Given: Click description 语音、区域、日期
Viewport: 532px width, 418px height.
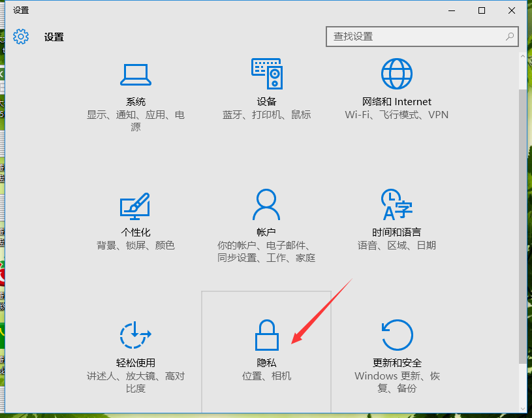Looking at the screenshot, I should [397, 245].
